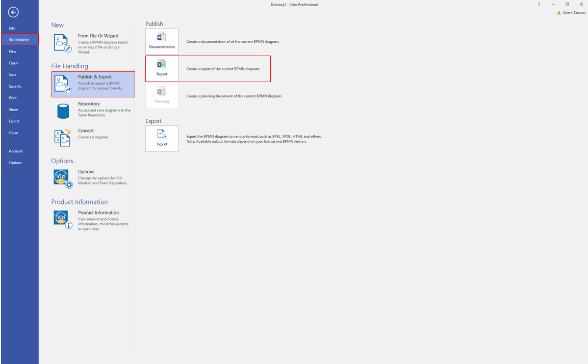
Task: Click 'View product and license information' description
Action: pos(104,224)
